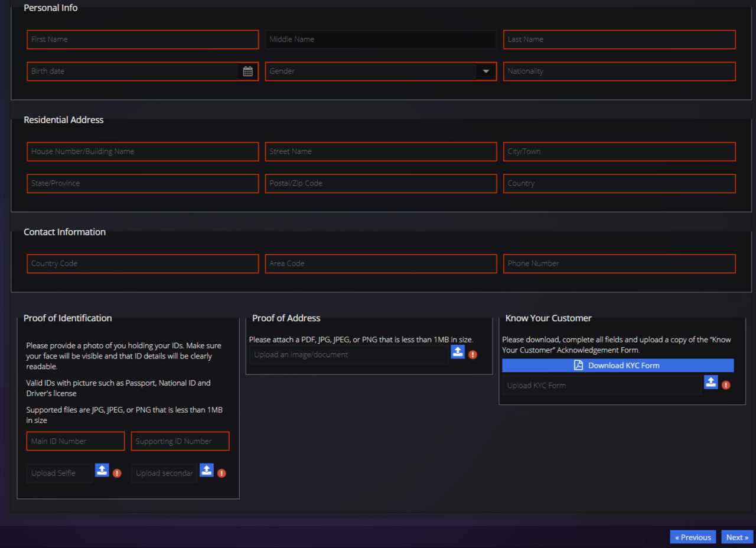Focus the First Name field

[142, 40]
